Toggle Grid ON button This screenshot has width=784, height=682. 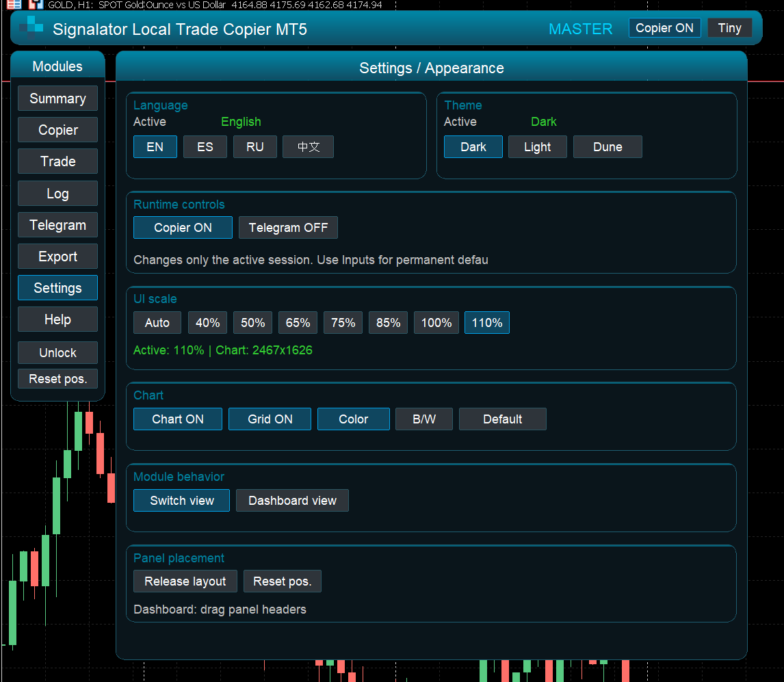(270, 419)
